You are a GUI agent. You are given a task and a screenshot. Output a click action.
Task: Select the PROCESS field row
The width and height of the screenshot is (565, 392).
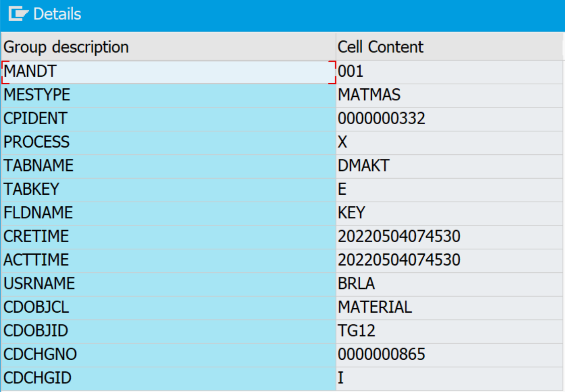click(36, 142)
